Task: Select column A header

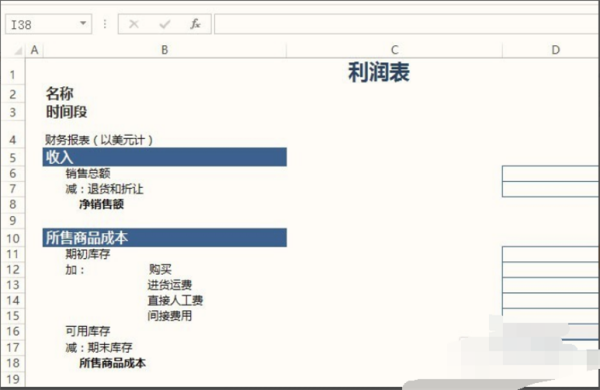Action: pos(34,50)
